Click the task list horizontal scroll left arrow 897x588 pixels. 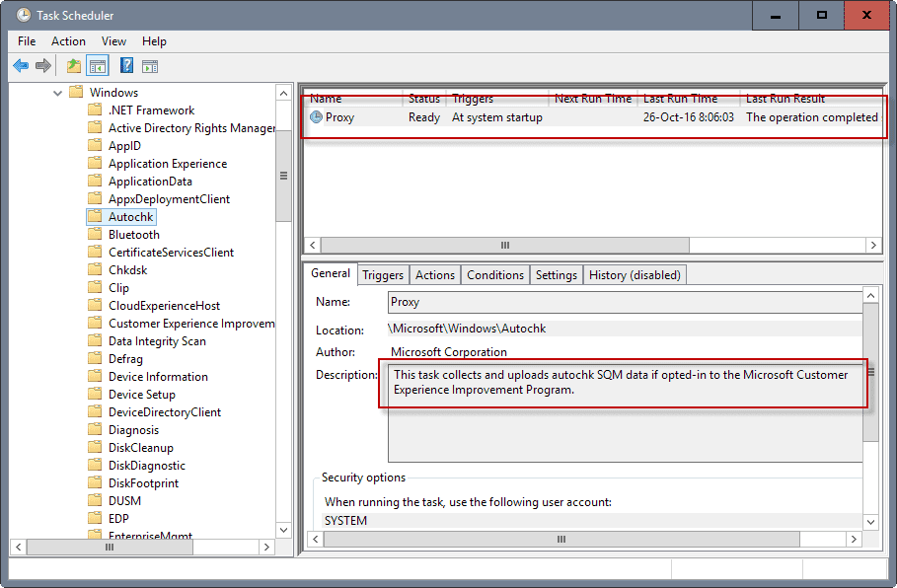pos(313,245)
